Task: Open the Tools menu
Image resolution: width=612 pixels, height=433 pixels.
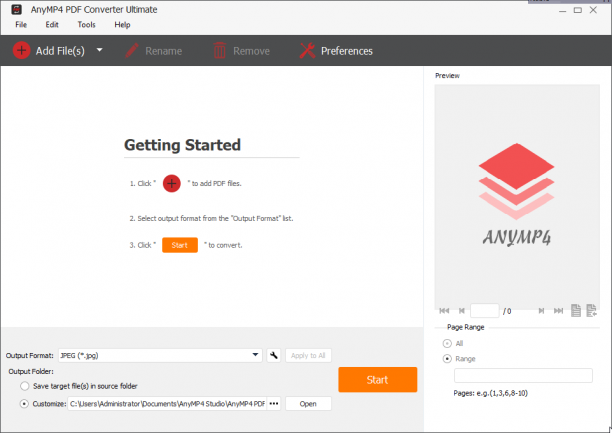Action: pyautogui.click(x=86, y=25)
